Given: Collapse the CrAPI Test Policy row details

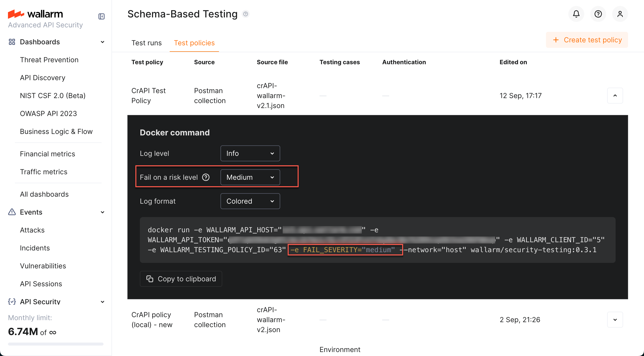Looking at the screenshot, I should [615, 95].
